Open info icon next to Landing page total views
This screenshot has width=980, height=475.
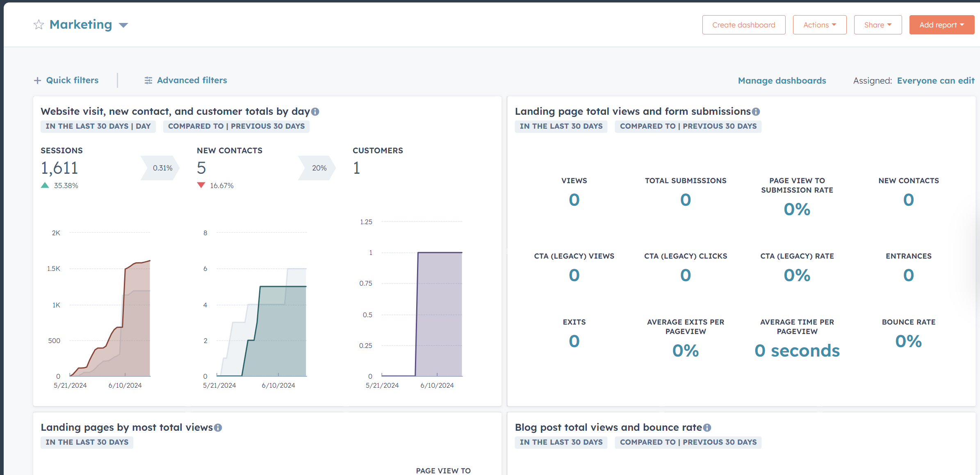(x=756, y=111)
